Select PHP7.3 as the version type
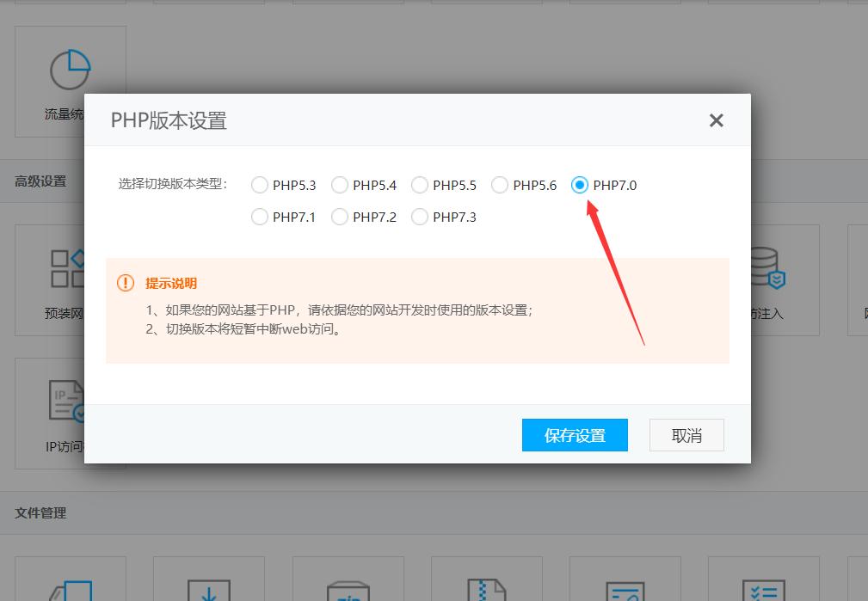 pos(420,217)
